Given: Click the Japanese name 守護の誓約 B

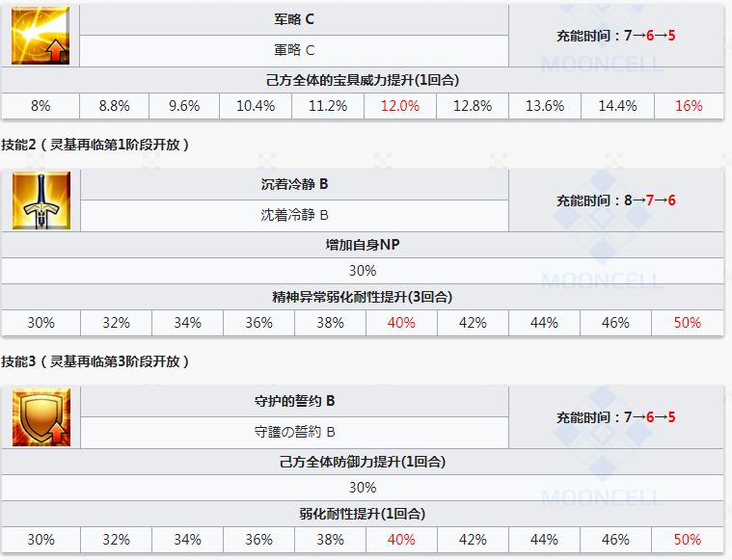Looking at the screenshot, I should point(294,432).
